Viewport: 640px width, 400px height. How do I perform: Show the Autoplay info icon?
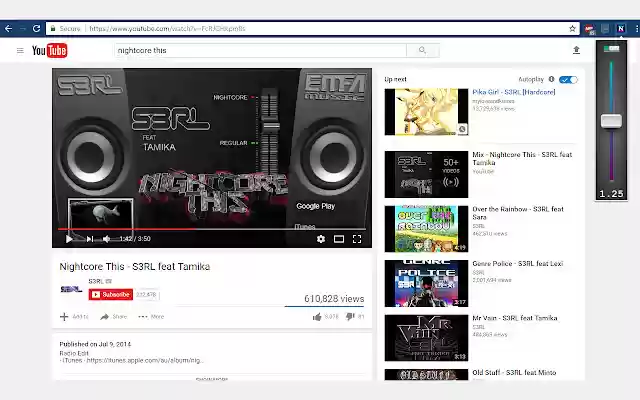coord(551,79)
